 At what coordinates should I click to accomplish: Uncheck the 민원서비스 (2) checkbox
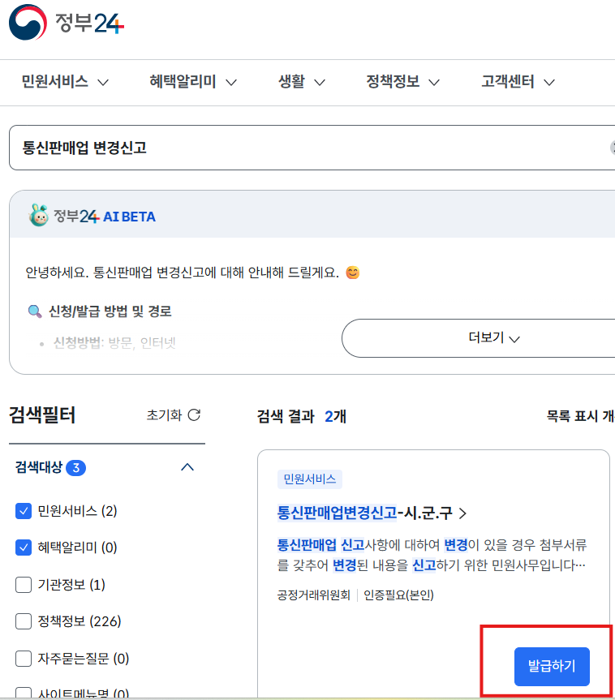(24, 511)
